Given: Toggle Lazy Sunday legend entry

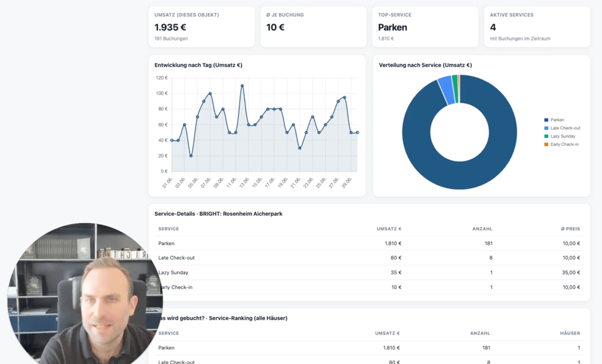Looking at the screenshot, I should point(560,136).
